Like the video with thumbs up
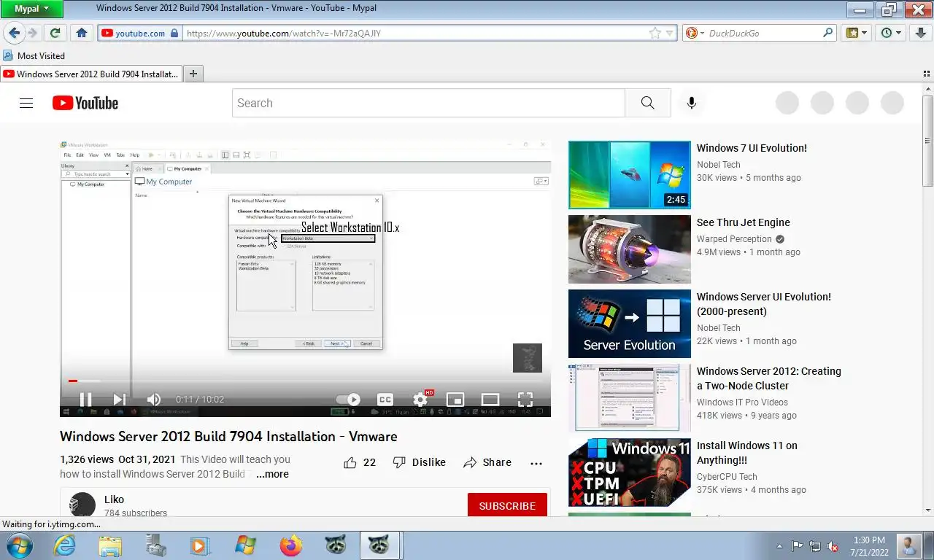Screen dimensions: 934x560 click(x=360, y=462)
